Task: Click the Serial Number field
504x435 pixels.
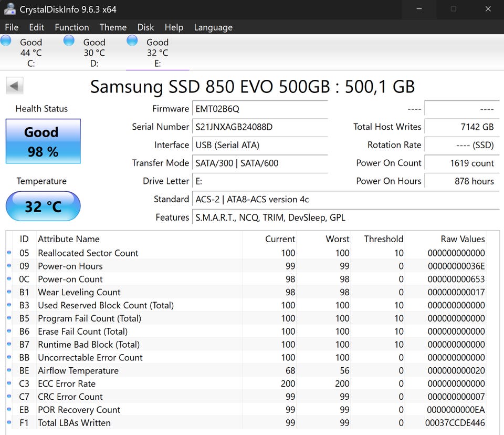Action: (x=260, y=127)
